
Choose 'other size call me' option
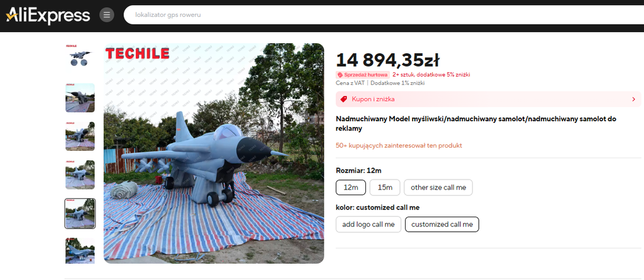[x=438, y=187]
